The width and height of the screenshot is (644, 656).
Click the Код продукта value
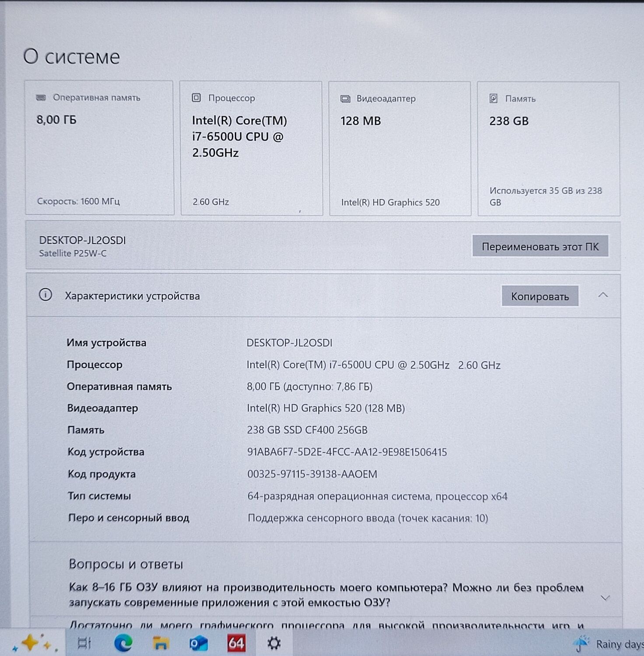coord(312,475)
